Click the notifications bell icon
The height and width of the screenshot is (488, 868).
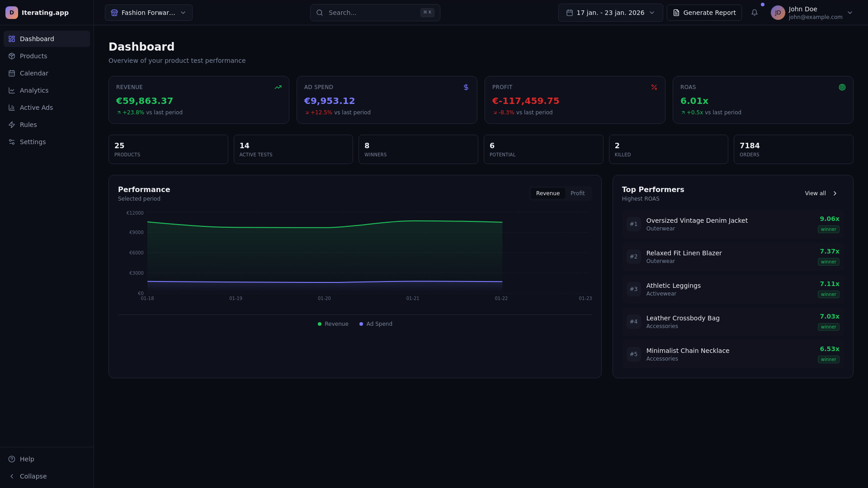coord(754,13)
